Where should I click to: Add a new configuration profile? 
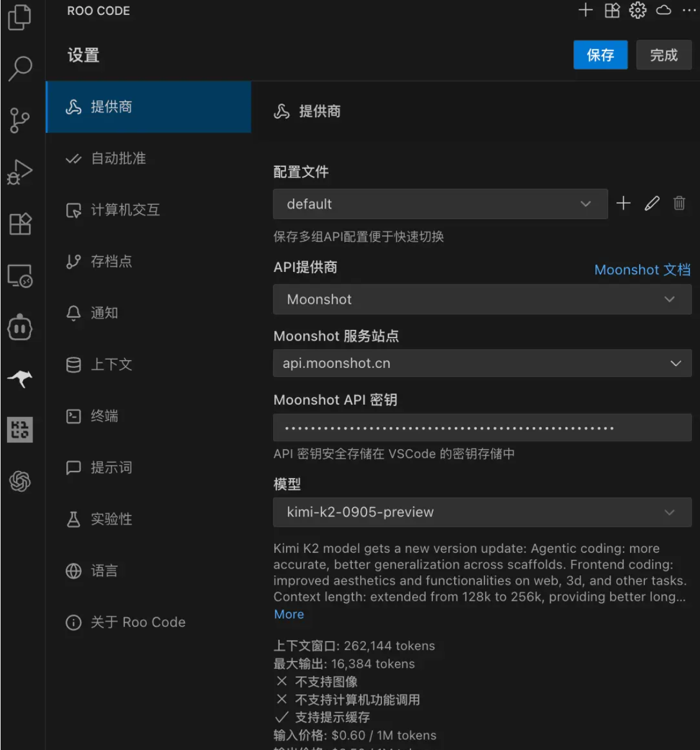coord(624,203)
